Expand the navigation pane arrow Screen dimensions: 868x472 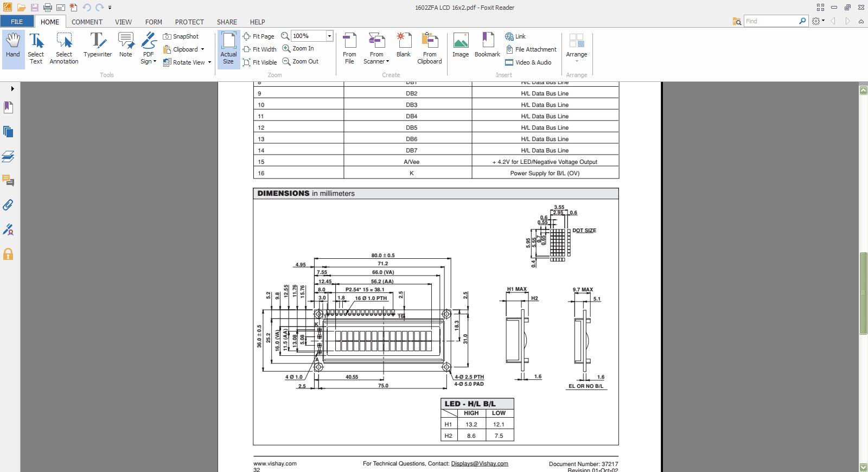pos(12,88)
